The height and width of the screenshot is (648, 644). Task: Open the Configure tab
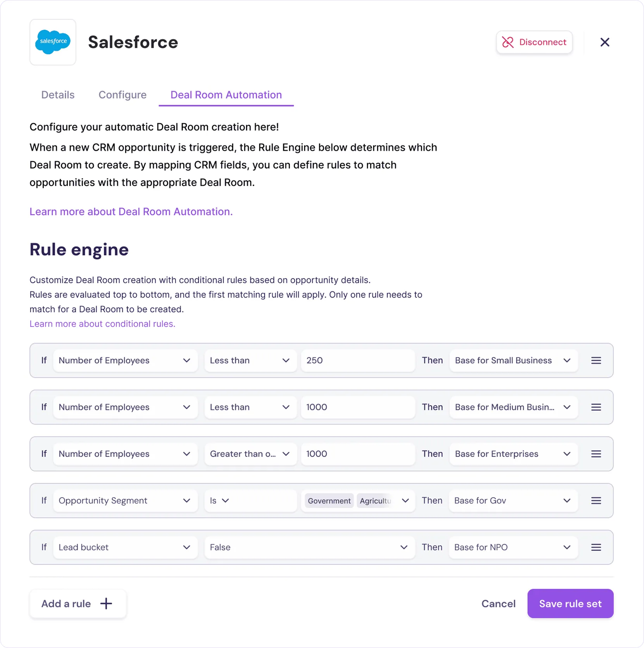point(122,95)
